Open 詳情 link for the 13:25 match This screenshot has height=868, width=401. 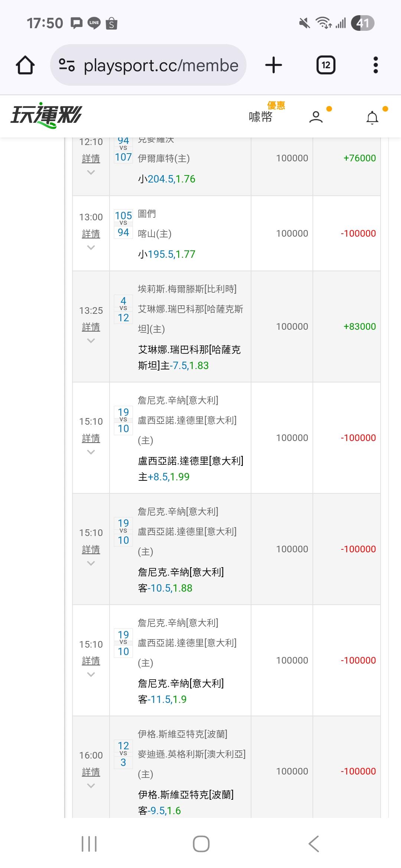click(91, 327)
